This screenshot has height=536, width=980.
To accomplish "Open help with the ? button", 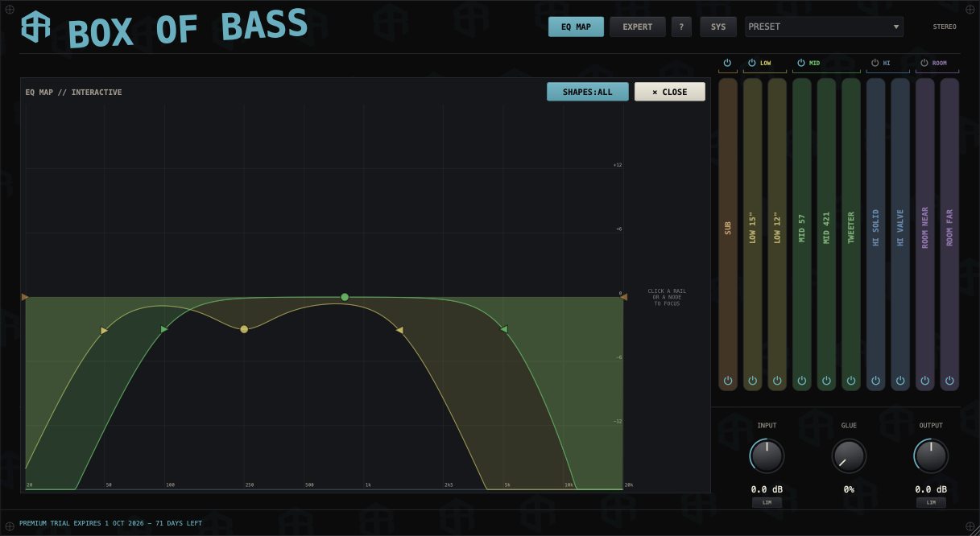I will (x=681, y=27).
